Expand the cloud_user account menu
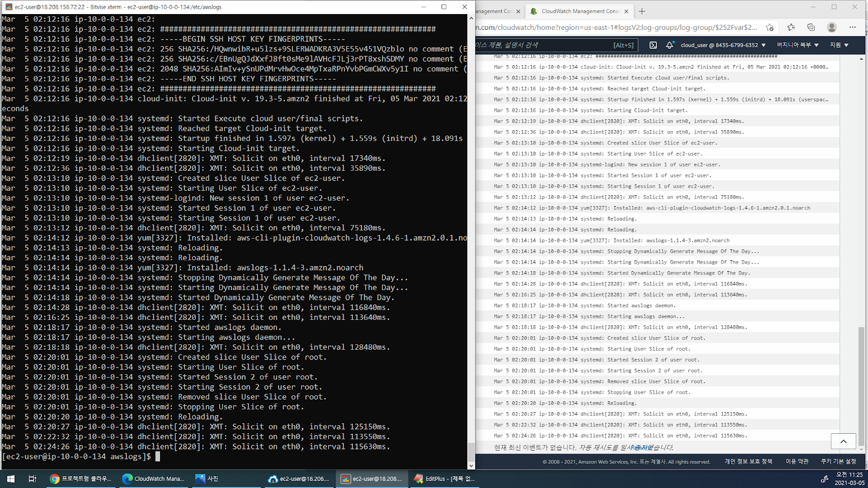Image resolution: width=868 pixels, height=488 pixels. click(723, 45)
